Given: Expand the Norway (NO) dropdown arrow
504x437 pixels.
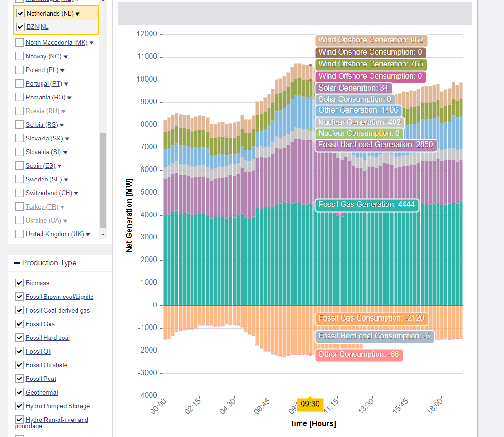Looking at the screenshot, I should (x=66, y=57).
